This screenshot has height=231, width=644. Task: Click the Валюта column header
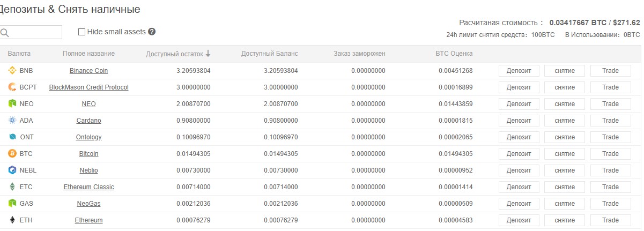coord(19,54)
